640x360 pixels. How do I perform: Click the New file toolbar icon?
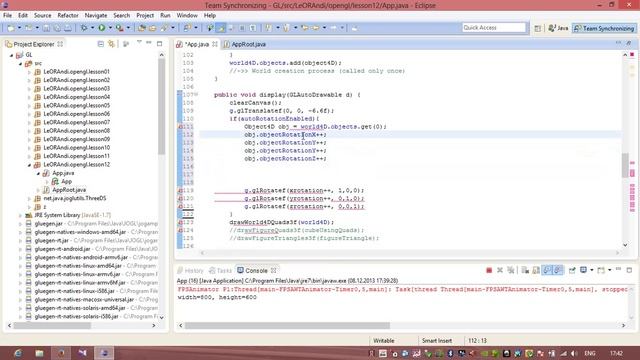pos(11,28)
